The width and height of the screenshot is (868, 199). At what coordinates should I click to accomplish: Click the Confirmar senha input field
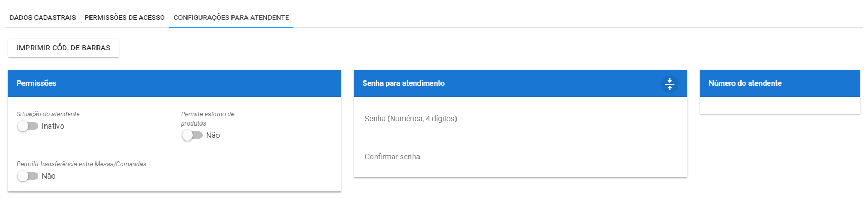coord(438,157)
